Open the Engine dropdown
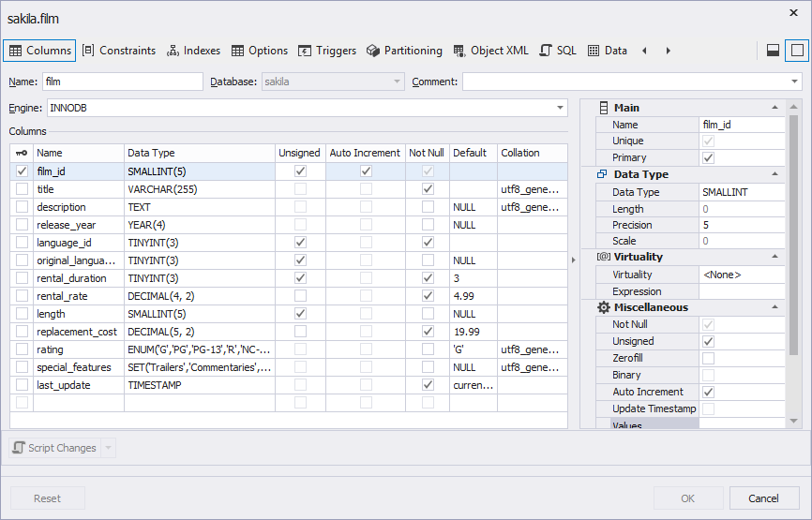 pyautogui.click(x=560, y=108)
